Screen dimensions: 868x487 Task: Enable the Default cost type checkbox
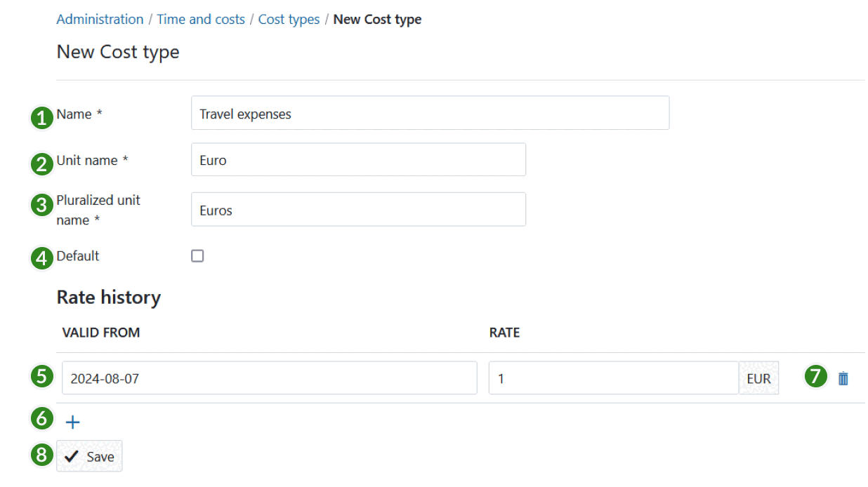click(197, 255)
